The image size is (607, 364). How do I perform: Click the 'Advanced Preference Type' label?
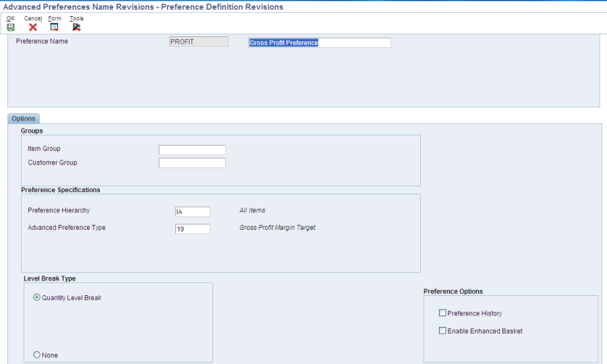(67, 227)
